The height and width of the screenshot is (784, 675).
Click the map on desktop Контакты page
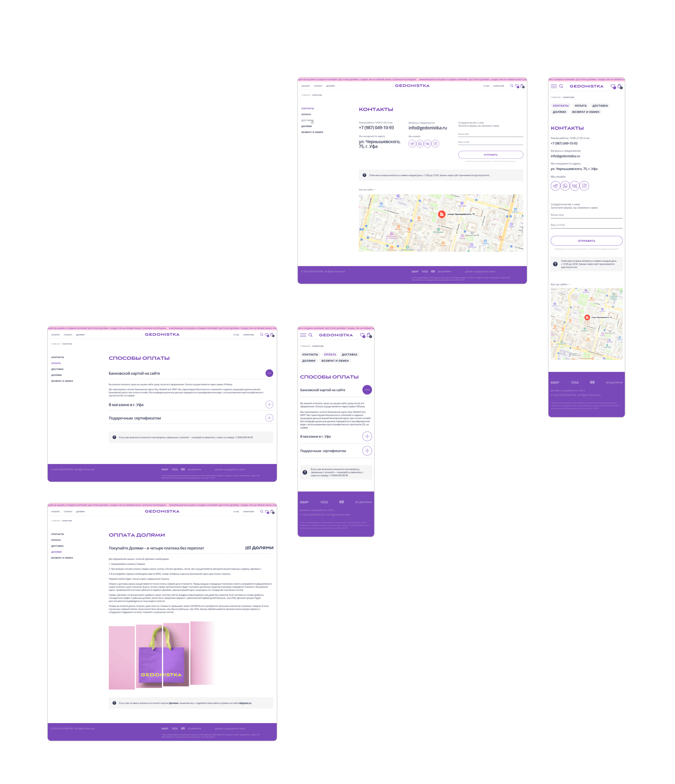[x=441, y=223]
